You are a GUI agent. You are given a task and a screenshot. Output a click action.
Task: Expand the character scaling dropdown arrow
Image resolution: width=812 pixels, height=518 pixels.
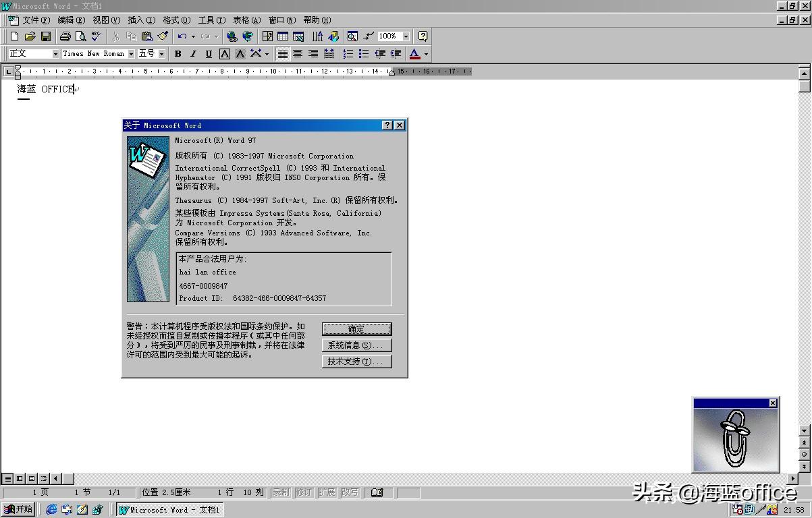pos(267,54)
